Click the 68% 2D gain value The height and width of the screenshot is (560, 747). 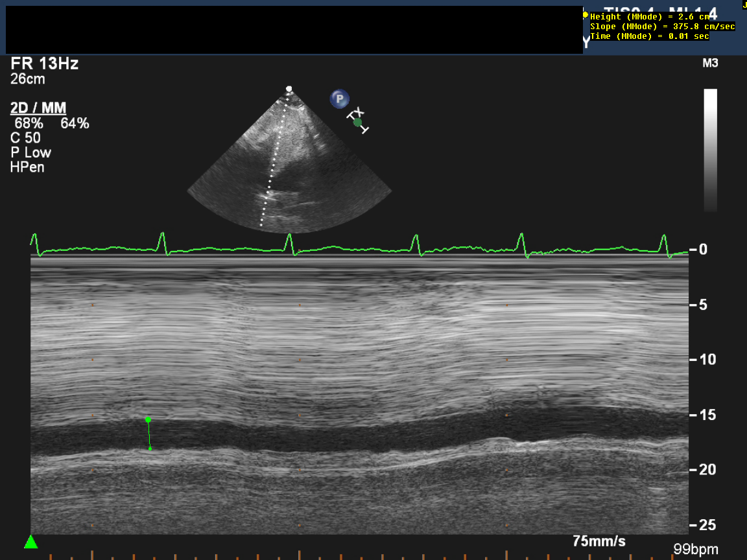pos(29,123)
